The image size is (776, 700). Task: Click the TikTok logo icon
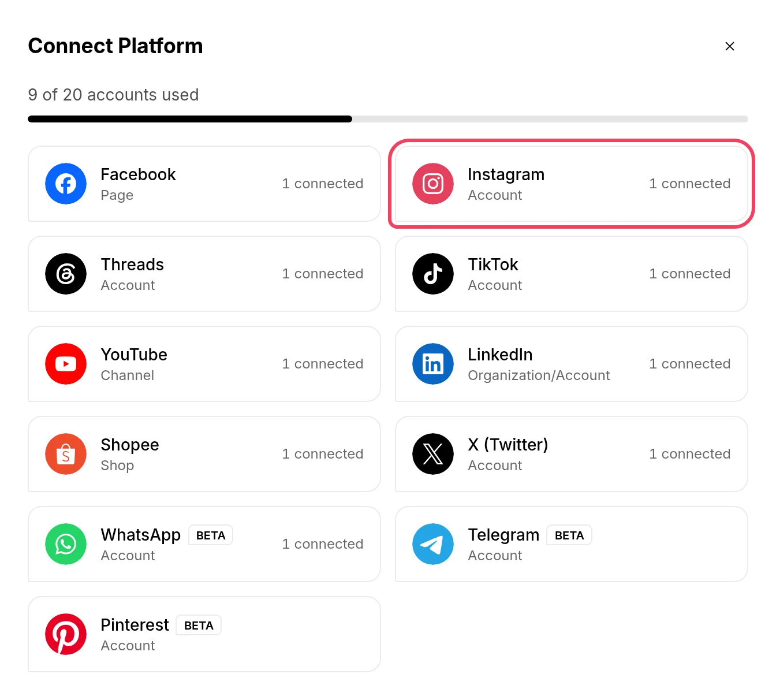click(x=433, y=274)
